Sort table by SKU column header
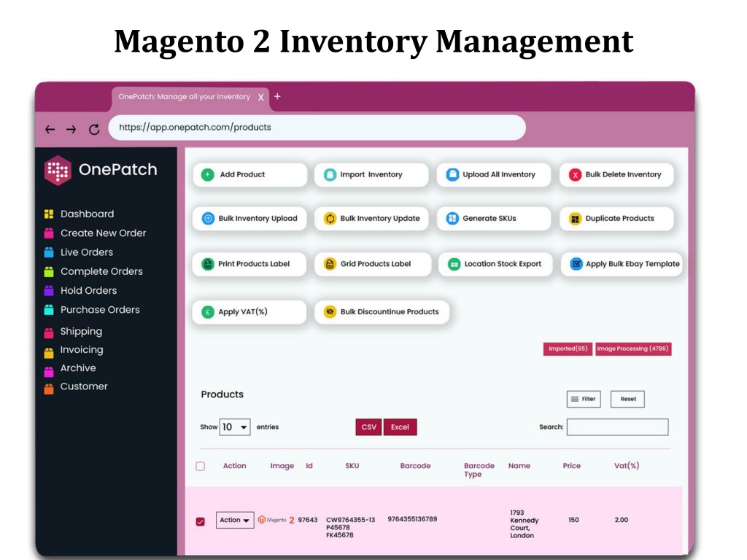 click(352, 466)
